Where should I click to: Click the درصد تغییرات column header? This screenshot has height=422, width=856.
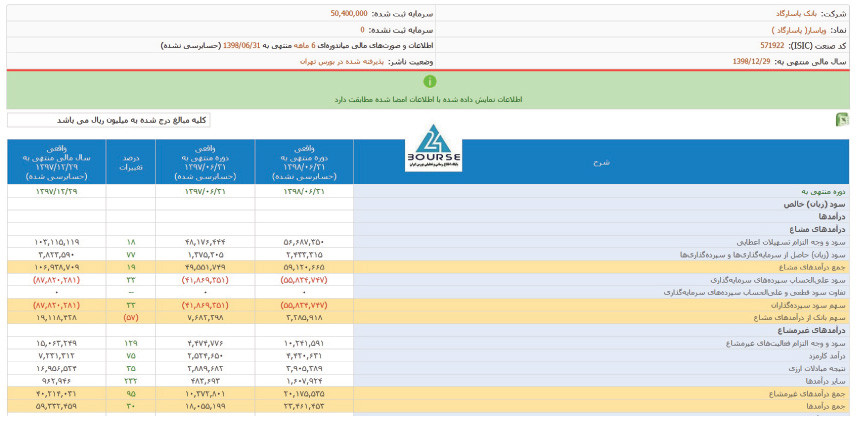point(131,161)
